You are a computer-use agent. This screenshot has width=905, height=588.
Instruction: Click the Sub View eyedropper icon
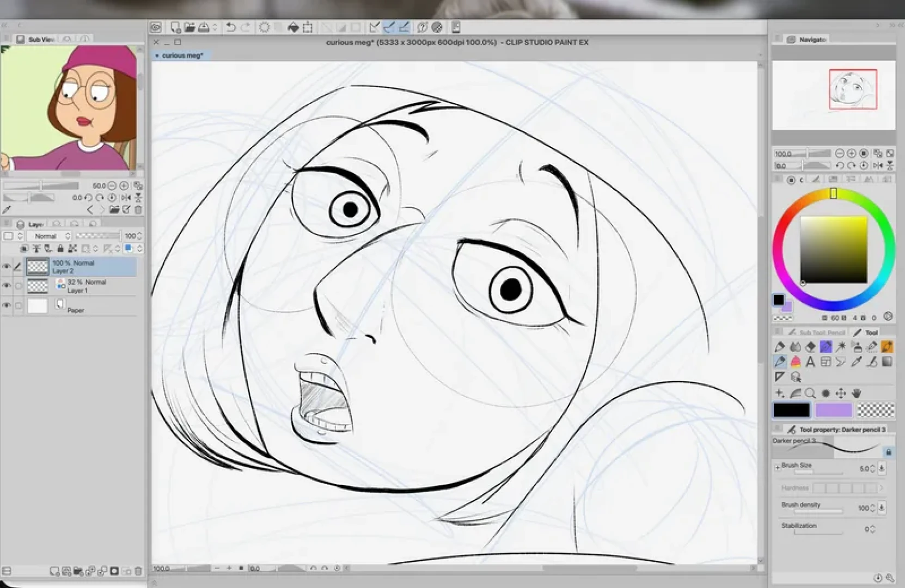[x=7, y=210]
